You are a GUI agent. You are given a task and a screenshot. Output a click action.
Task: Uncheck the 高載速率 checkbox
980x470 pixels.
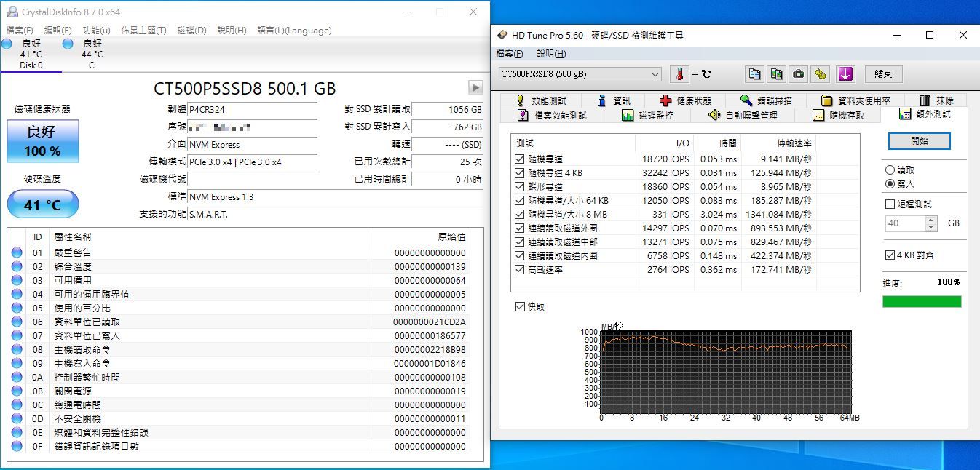519,270
